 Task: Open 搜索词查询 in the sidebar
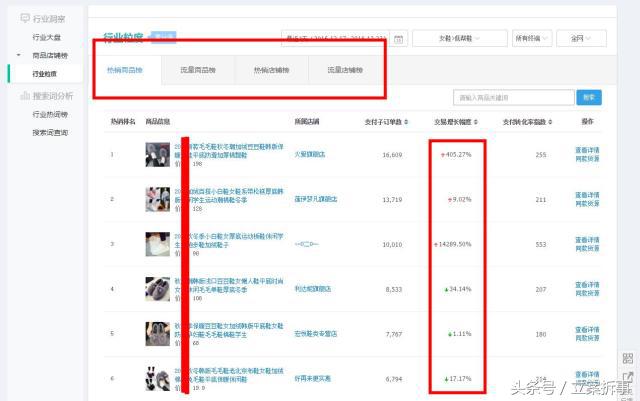pyautogui.click(x=50, y=133)
